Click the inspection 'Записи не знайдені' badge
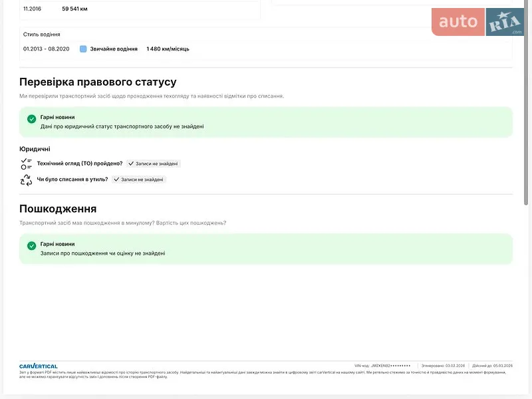The width and height of the screenshot is (532, 399). 154,164
